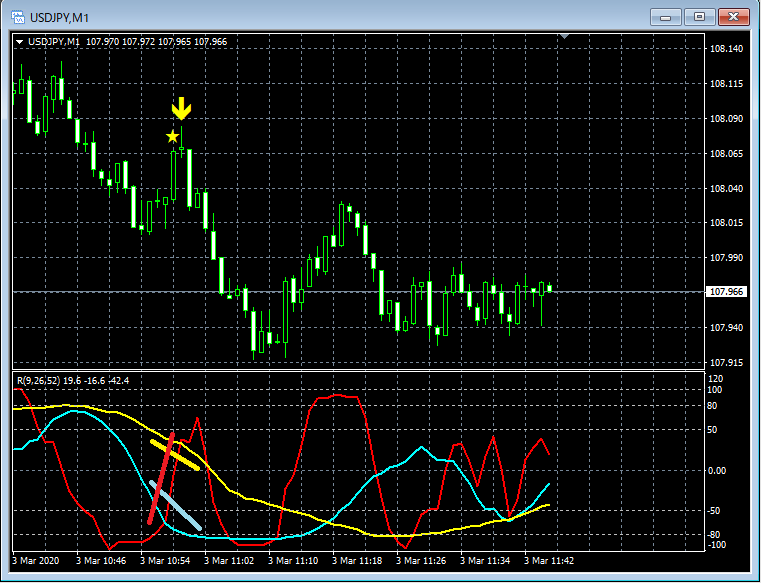Click the chart shift marker triangle at top
This screenshot has width=762, height=583.
click(564, 36)
